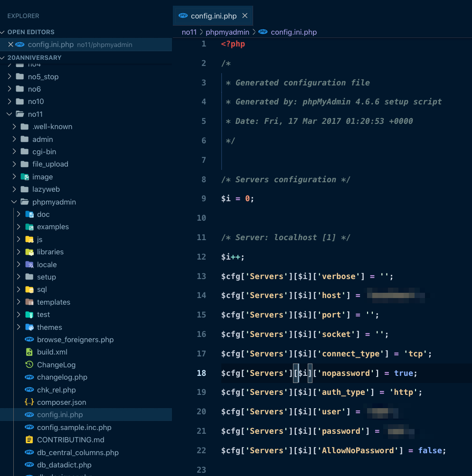Close config.ini.php in Open Editors list
The height and width of the screenshot is (476, 472).
tap(10, 44)
